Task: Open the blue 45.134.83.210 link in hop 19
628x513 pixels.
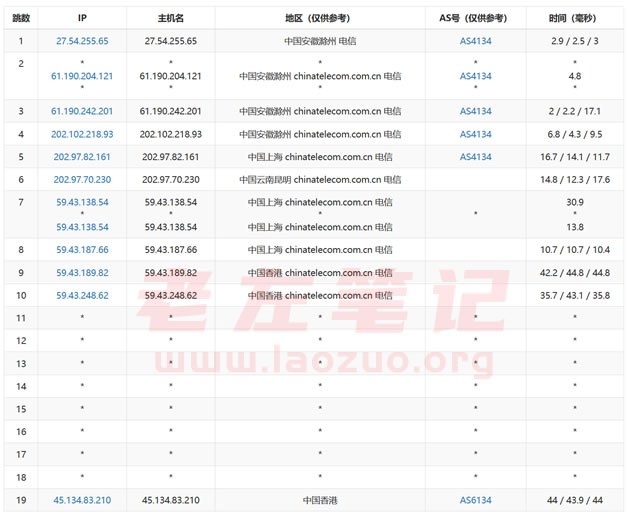Action: 82,500
